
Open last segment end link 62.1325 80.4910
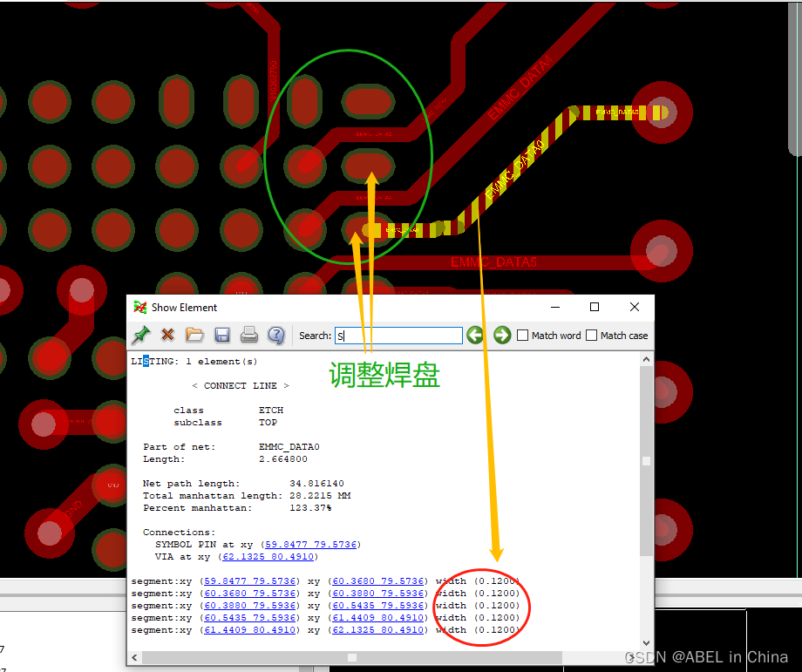pyautogui.click(x=378, y=630)
